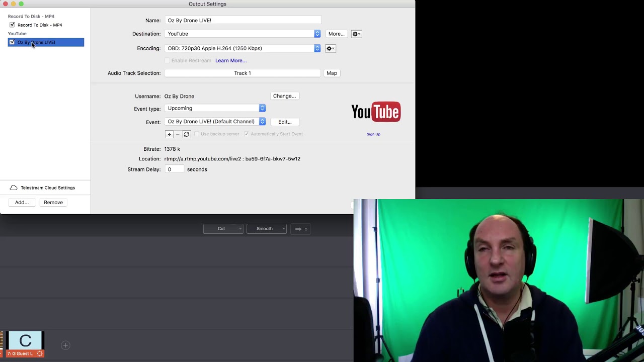Click the Name input field
Viewport: 644px width, 362px height.
point(243,21)
